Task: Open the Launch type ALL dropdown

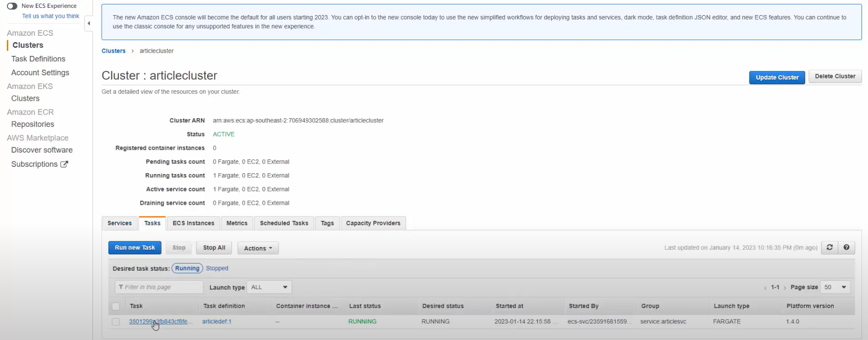Action: [x=269, y=287]
